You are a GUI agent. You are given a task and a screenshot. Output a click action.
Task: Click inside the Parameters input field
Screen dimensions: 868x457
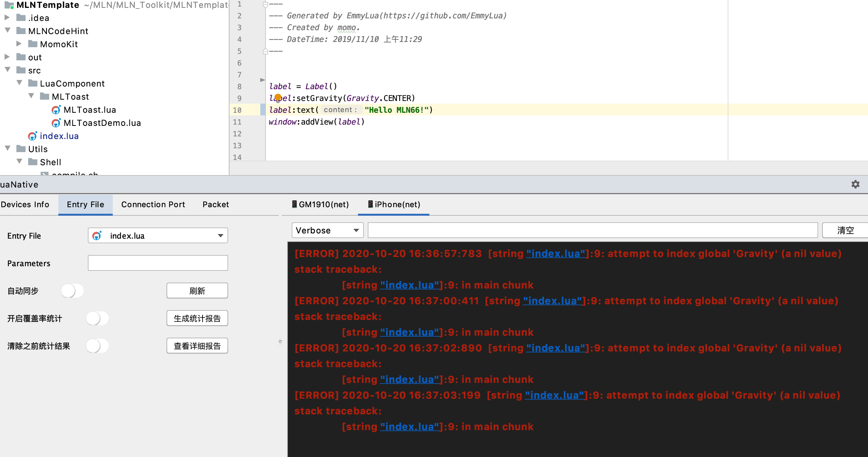(157, 263)
